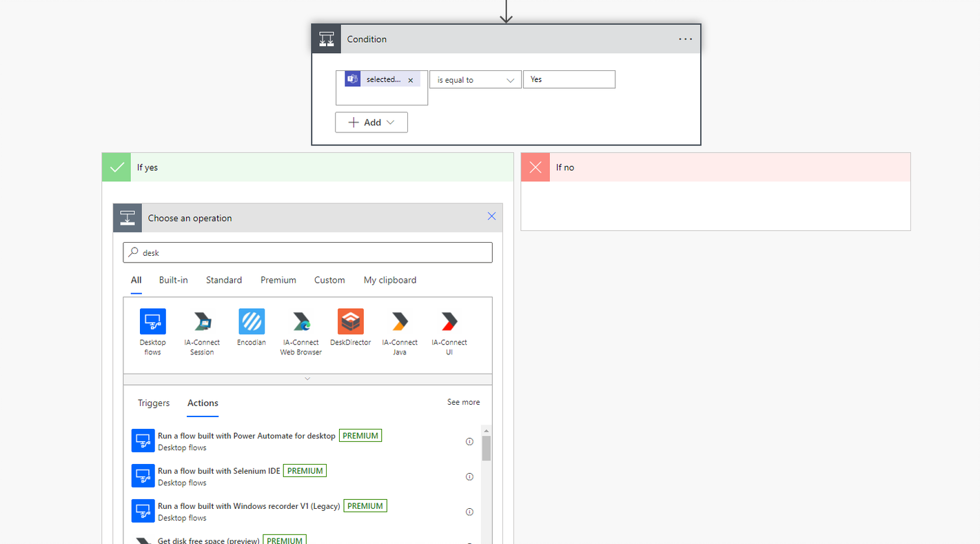This screenshot has height=544, width=980.
Task: Switch to the Actions tab
Action: (203, 403)
